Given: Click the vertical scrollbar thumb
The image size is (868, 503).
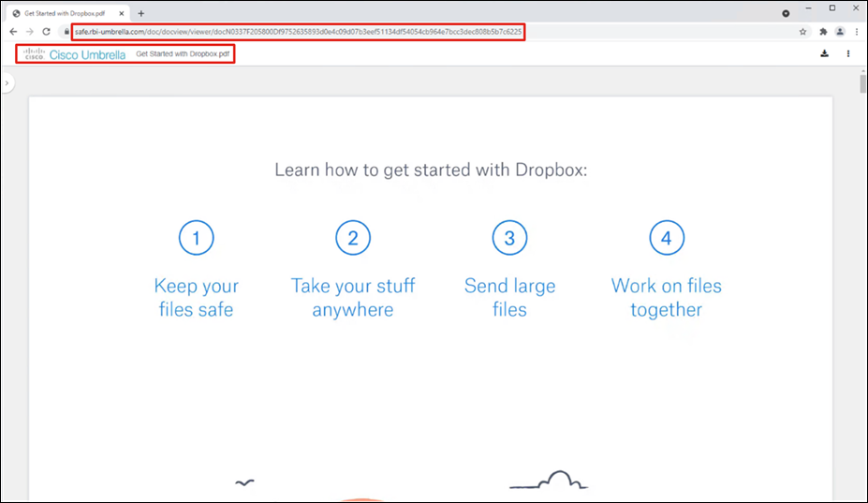Looking at the screenshot, I should click(x=862, y=83).
